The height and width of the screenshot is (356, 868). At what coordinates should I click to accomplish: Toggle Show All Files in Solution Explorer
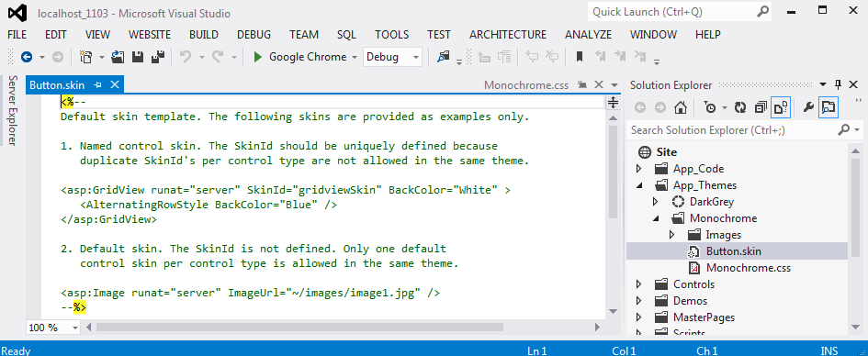[781, 107]
